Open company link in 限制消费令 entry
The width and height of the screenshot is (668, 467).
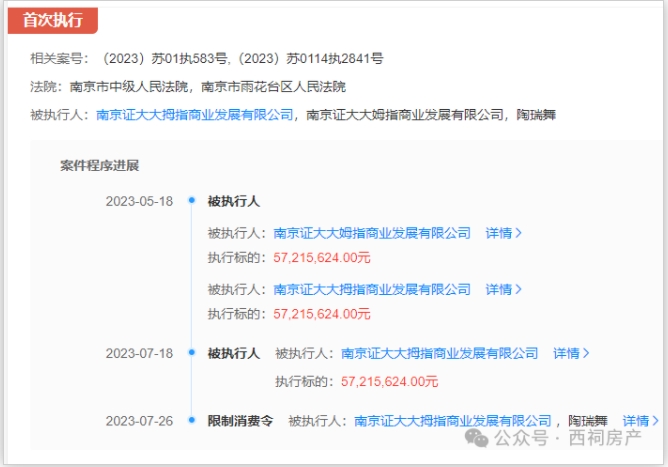pos(453,421)
